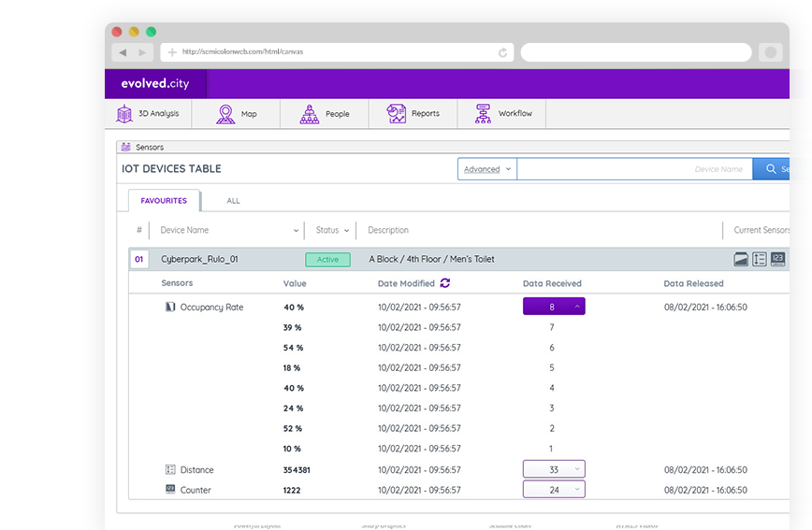
Task: Select data received entry 2
Action: click(x=552, y=428)
